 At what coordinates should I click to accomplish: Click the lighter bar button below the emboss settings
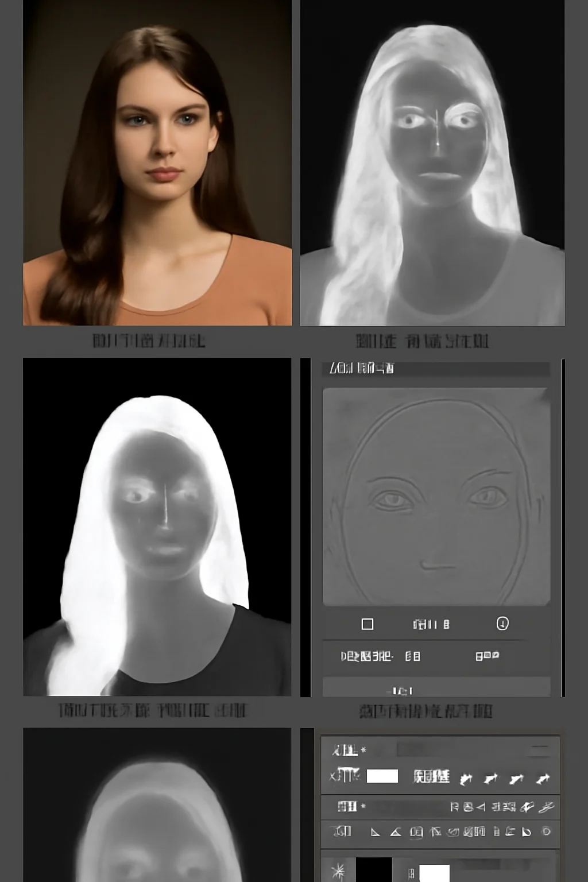[x=436, y=687]
